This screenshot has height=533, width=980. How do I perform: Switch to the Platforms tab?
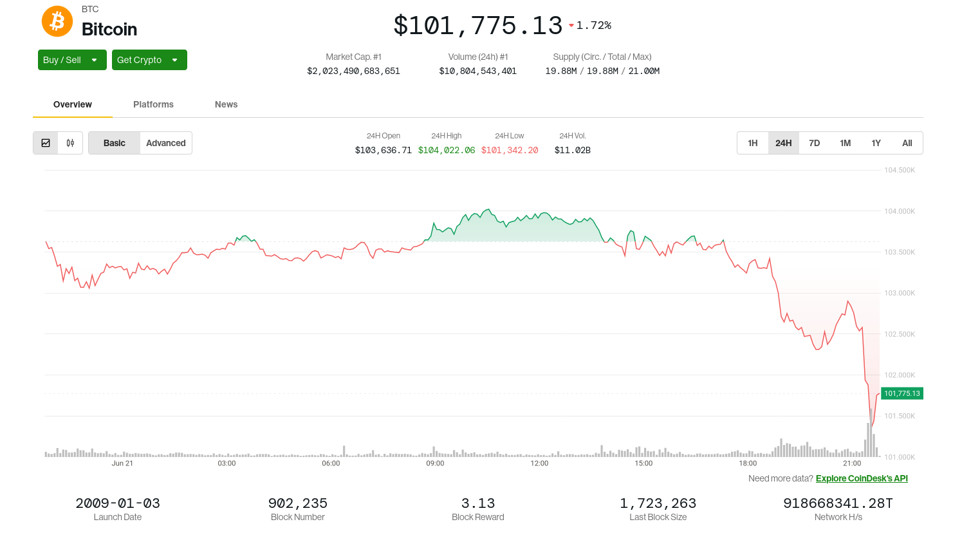[x=153, y=104]
